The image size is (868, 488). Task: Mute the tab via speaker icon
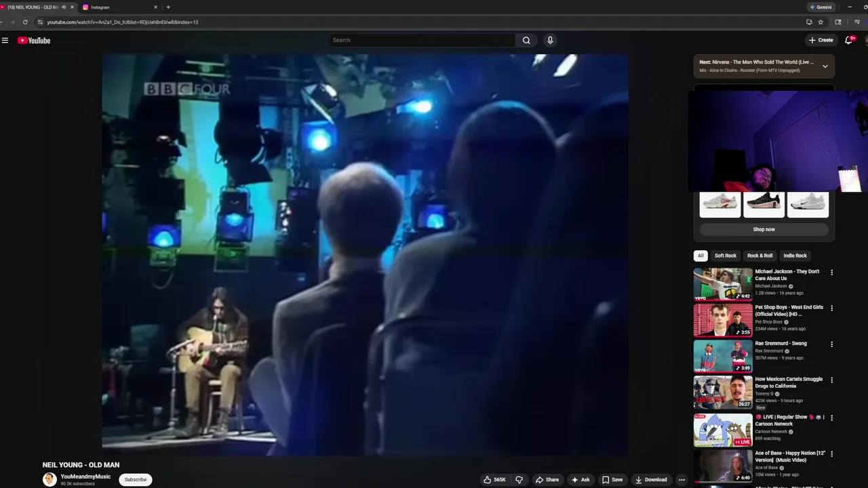[64, 7]
